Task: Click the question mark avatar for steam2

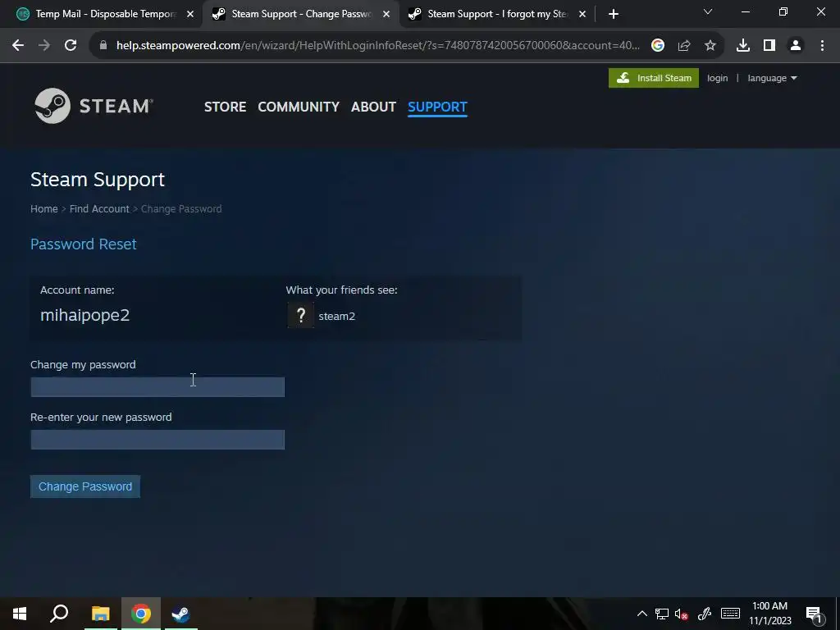Action: [300, 315]
